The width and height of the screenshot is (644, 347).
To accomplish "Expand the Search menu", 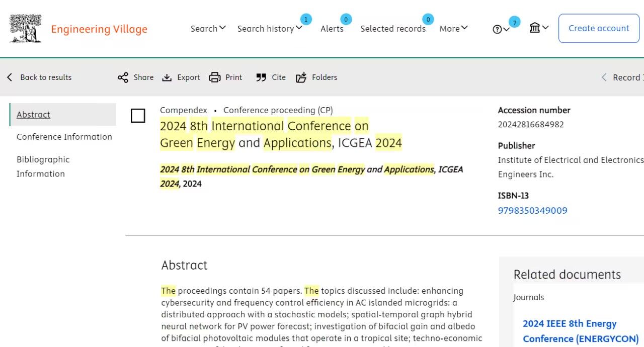I will (208, 29).
